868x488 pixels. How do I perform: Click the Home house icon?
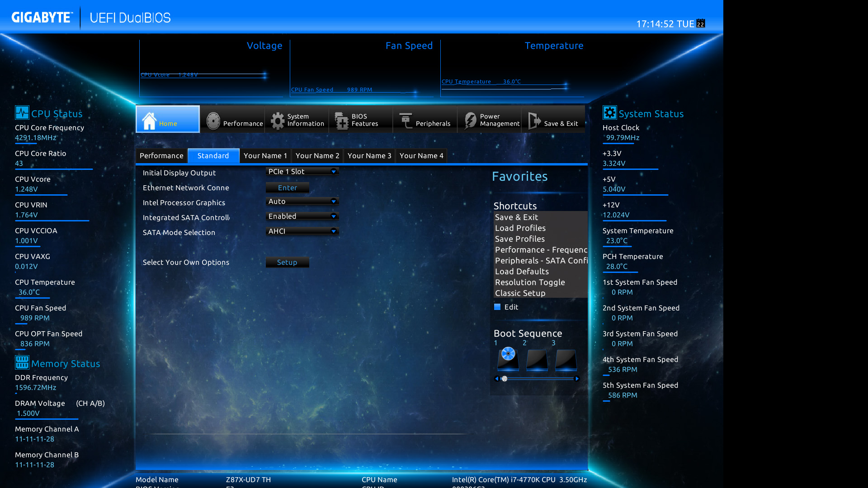coord(149,121)
